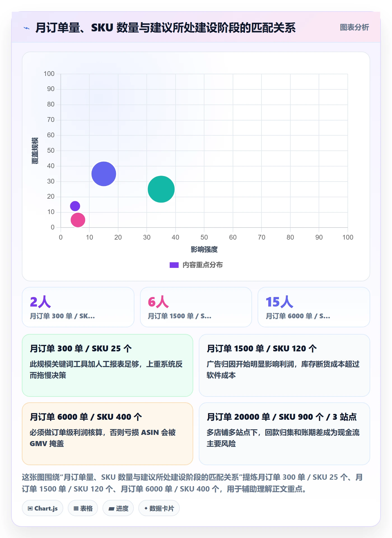Click the icon inside the Chart.js tag
This screenshot has height=538, width=392.
[30, 509]
